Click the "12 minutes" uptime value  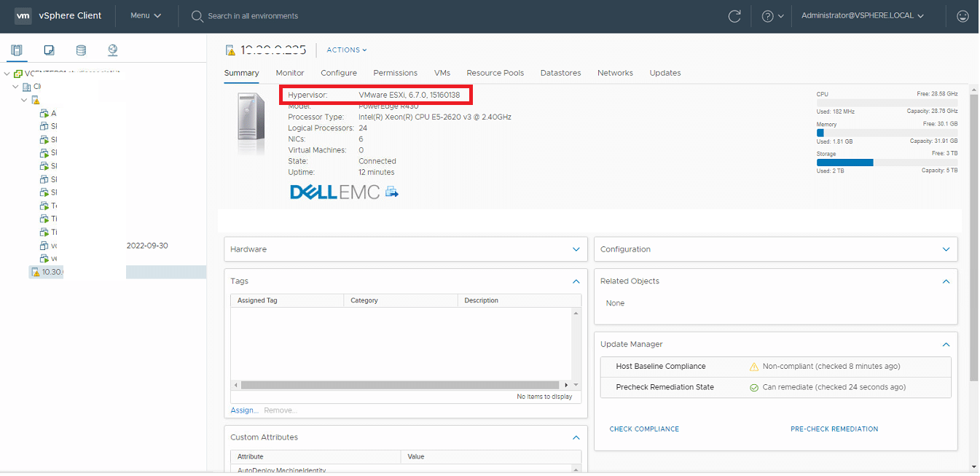coord(377,173)
